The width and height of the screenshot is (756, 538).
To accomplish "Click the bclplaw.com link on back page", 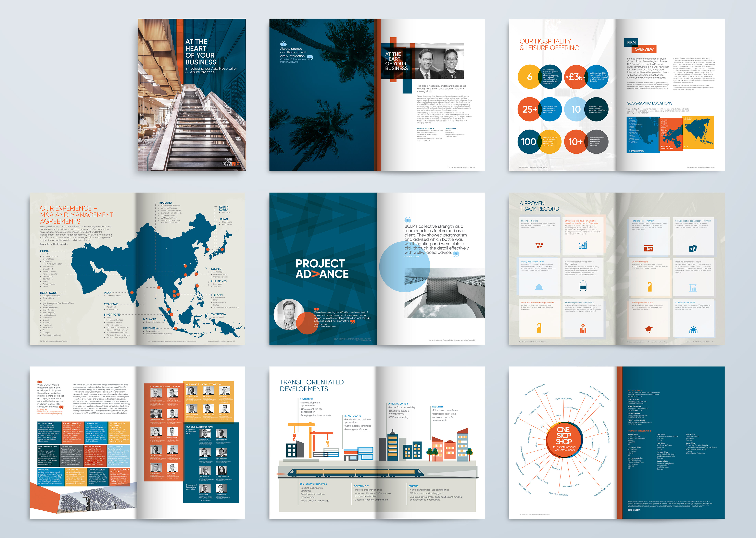I will [x=634, y=510].
